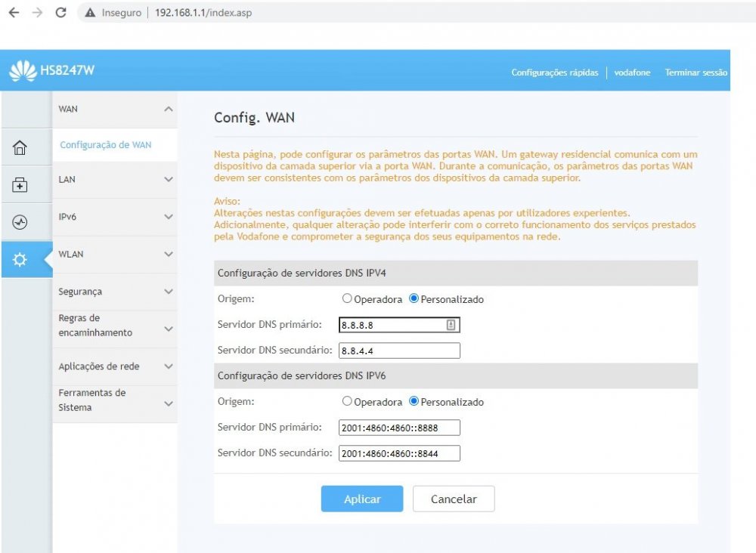This screenshot has width=756, height=553.
Task: Open Regras de encaminhamento menu
Action: point(115,329)
